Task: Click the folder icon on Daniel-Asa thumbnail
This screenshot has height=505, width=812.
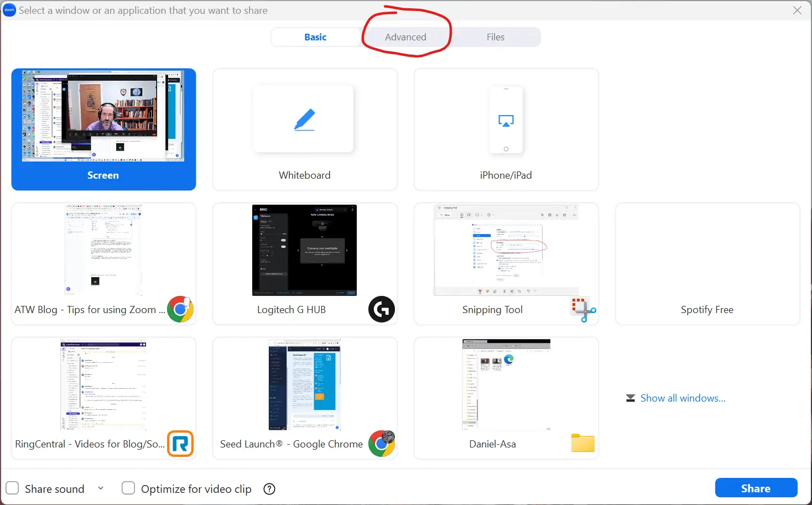Action: click(582, 443)
